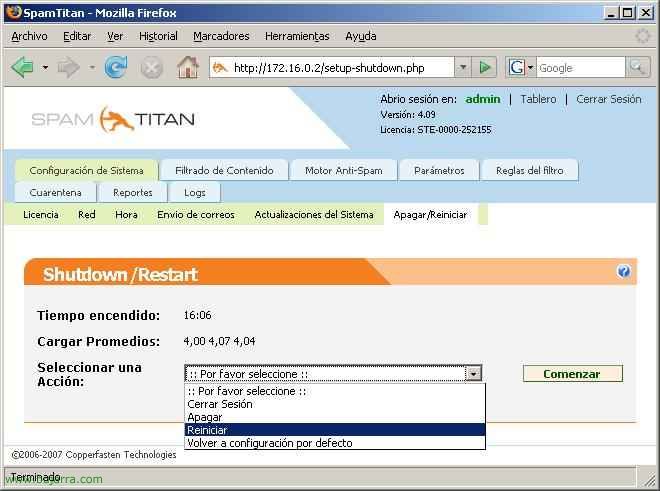Click the green Go arrow button
This screenshot has width=660, height=491.
[x=485, y=67]
